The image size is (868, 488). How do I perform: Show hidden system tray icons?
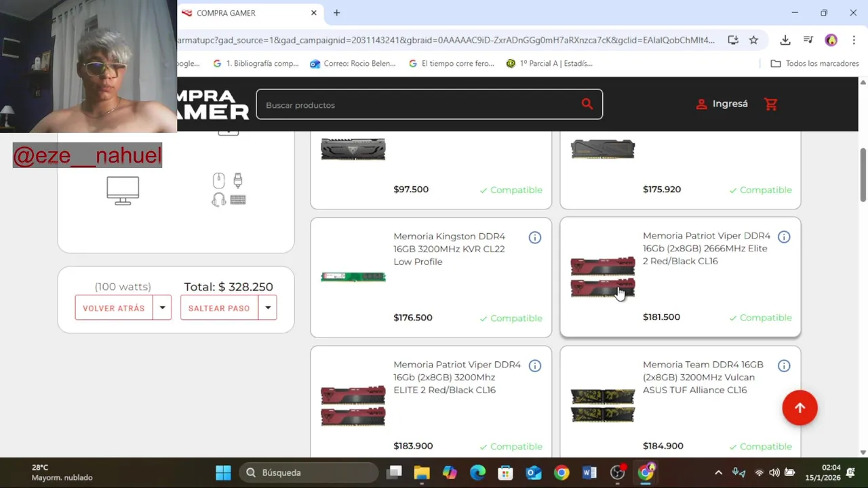pos(719,472)
